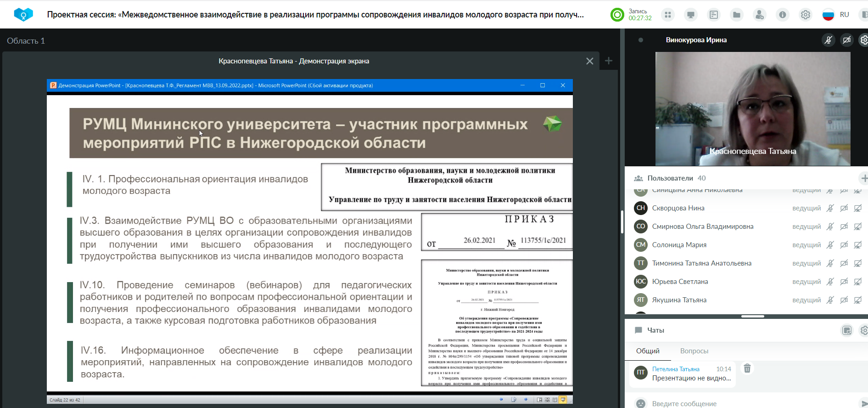Screen dimensions: 868x408
Task: Change language via the RU flag selector
Action: 835,15
